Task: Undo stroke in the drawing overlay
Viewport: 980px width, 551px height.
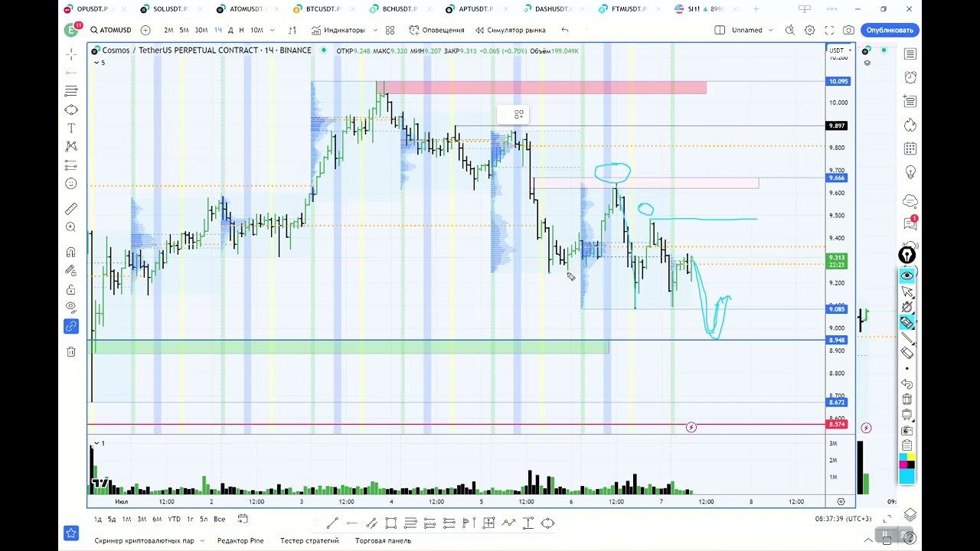Action: [907, 384]
